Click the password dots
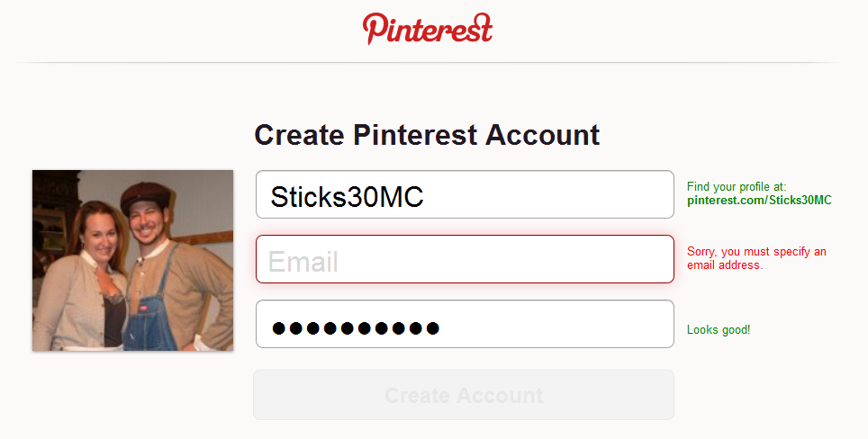 click(x=356, y=328)
